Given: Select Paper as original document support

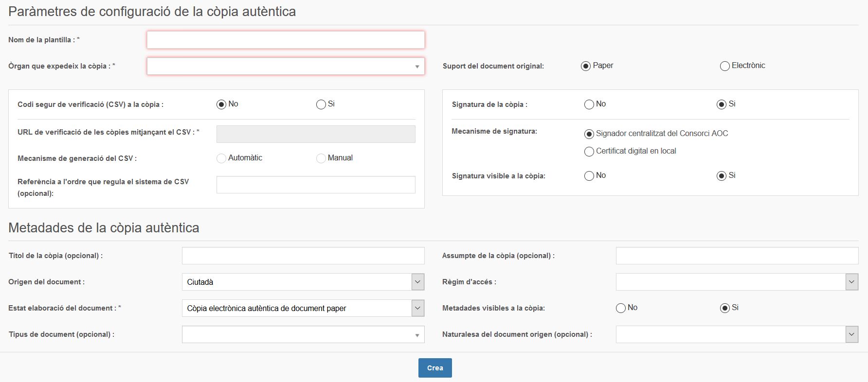Looking at the screenshot, I should coord(586,66).
